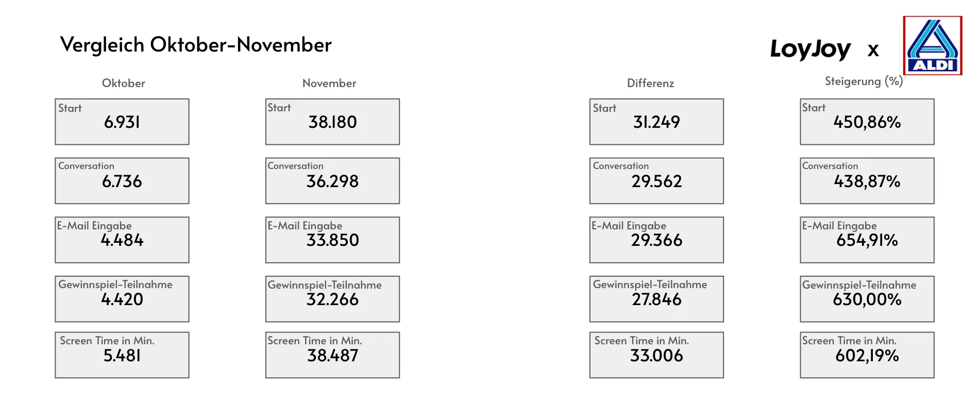980x402 pixels.
Task: Click the November Start box showing 38.180
Action: pyautogui.click(x=332, y=122)
